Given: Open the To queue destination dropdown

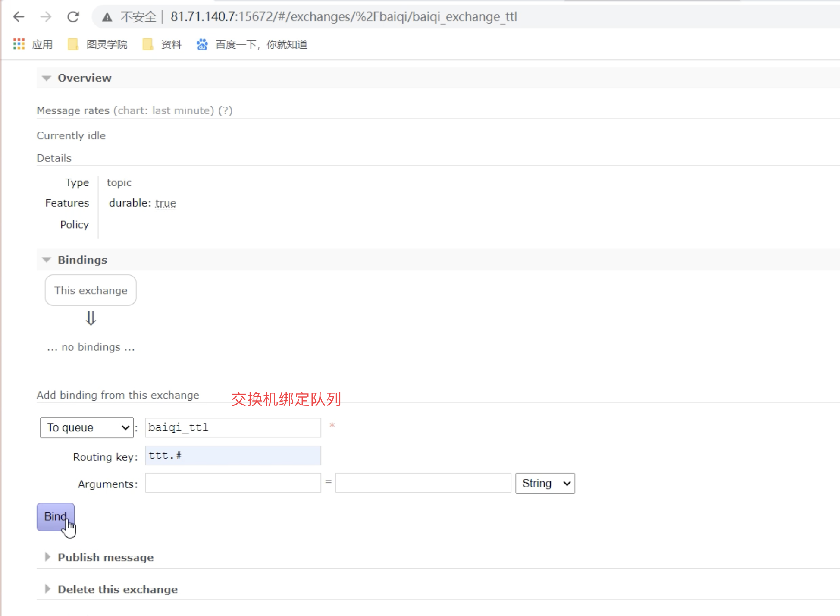Looking at the screenshot, I should [86, 427].
